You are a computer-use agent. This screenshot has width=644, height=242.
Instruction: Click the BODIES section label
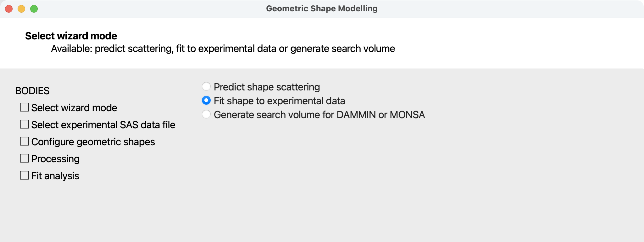(32, 91)
